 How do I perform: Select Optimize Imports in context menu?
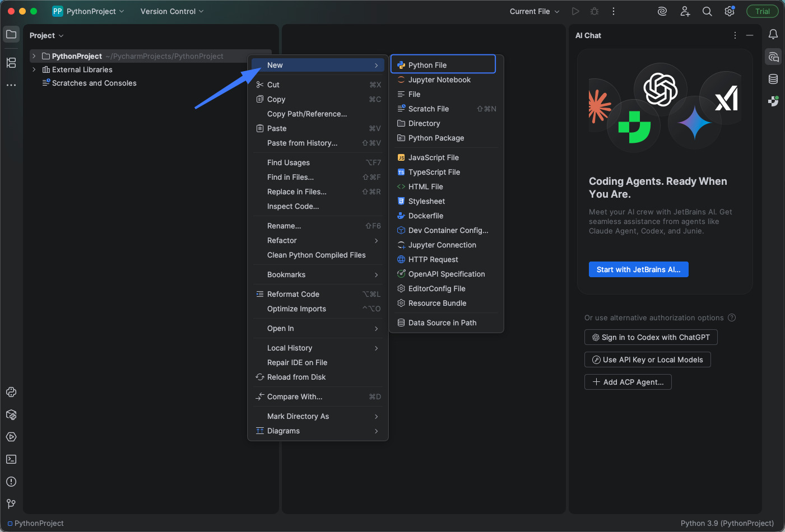(318, 309)
